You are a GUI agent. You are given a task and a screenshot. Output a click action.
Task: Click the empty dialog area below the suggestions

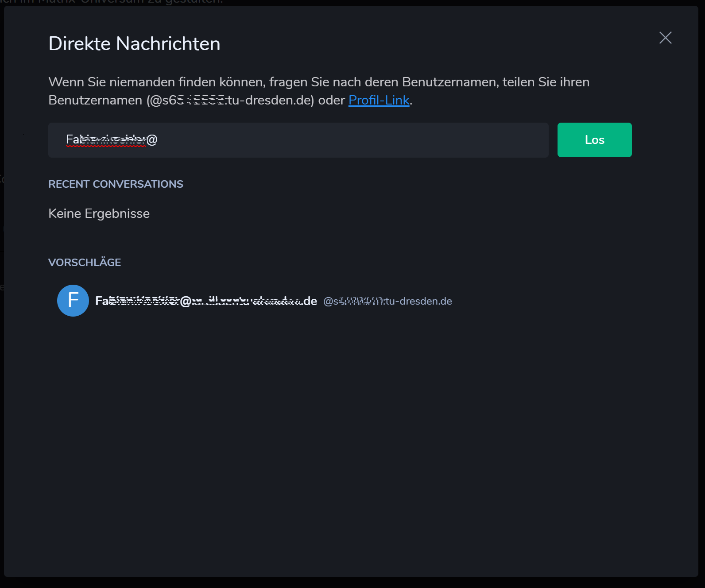[350, 443]
